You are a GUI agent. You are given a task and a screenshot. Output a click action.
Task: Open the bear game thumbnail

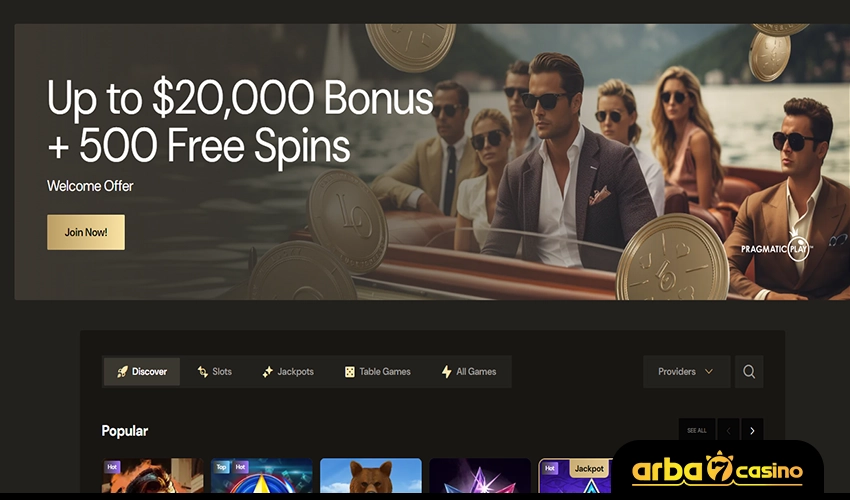click(x=371, y=476)
